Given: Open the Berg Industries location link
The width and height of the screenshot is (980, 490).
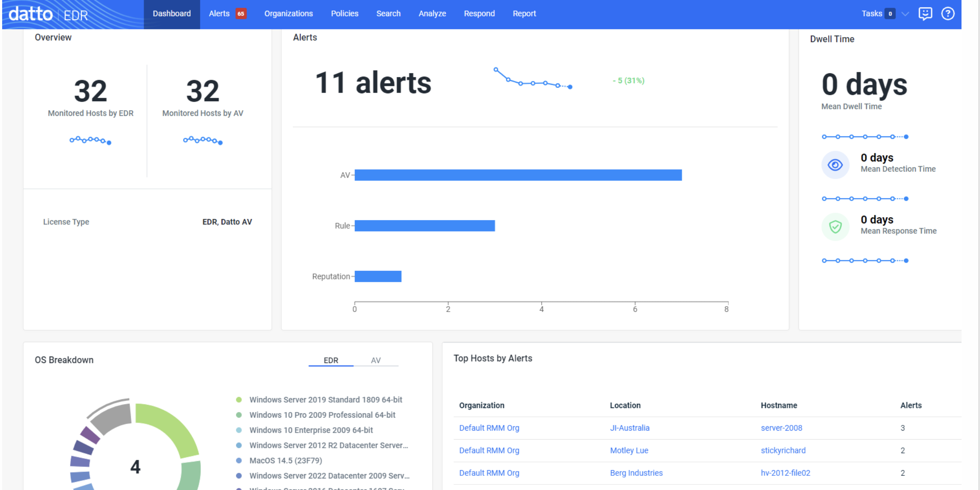Looking at the screenshot, I should 636,473.
